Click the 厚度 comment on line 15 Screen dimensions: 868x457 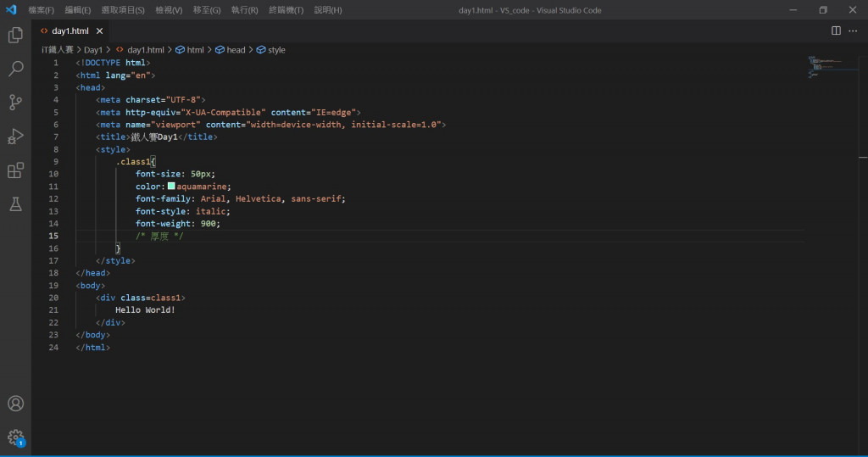coord(159,236)
